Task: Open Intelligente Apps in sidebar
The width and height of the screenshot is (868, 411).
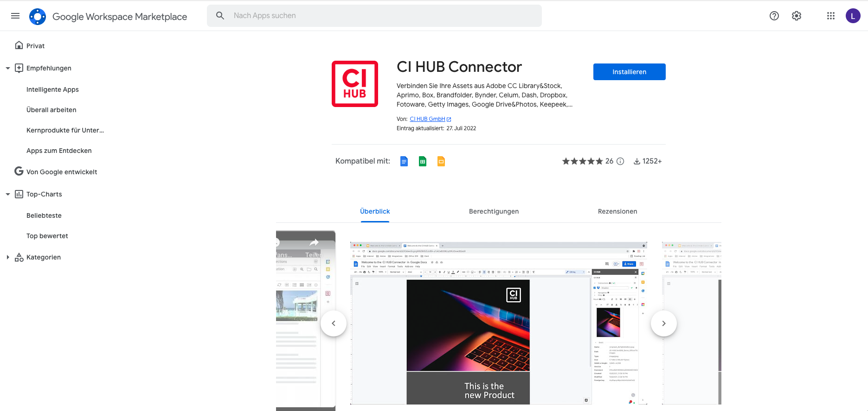Action: point(52,89)
